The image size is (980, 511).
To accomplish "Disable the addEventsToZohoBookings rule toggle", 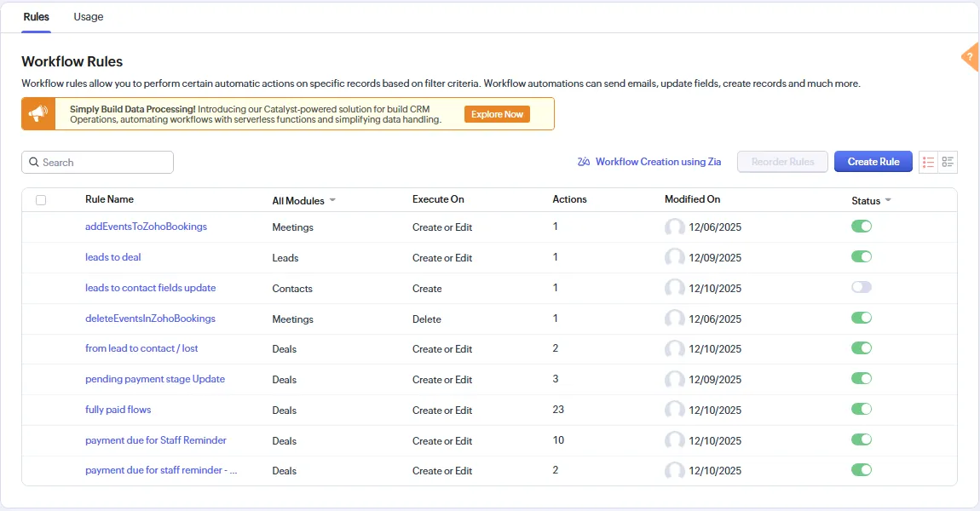I will pos(862,227).
